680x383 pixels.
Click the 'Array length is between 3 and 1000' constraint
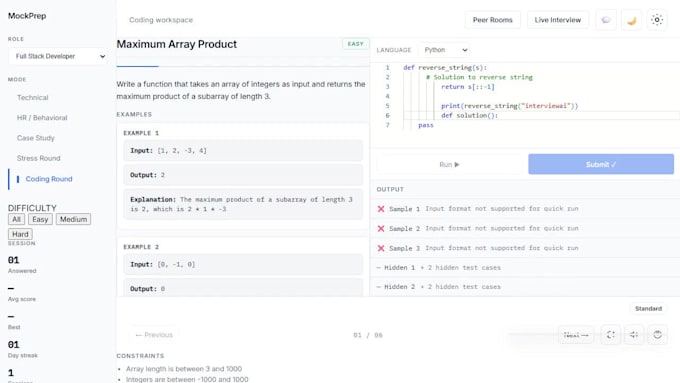tap(184, 369)
